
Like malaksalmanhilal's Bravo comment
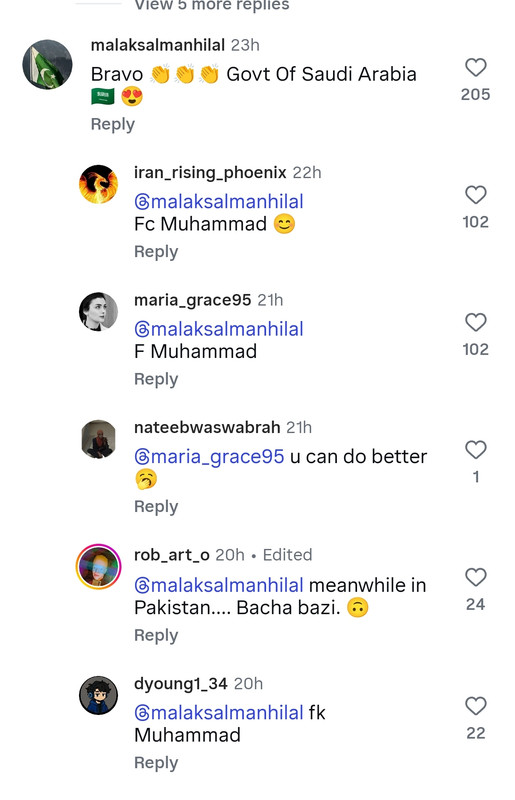coord(475,67)
